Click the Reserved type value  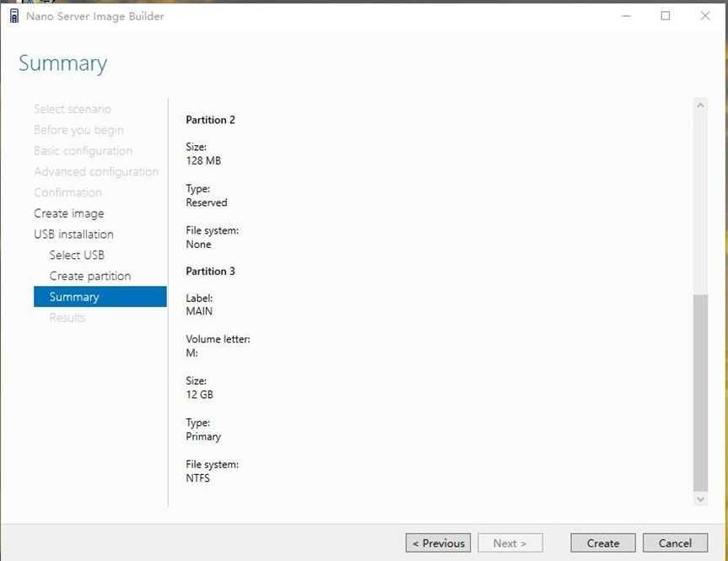tap(207, 202)
